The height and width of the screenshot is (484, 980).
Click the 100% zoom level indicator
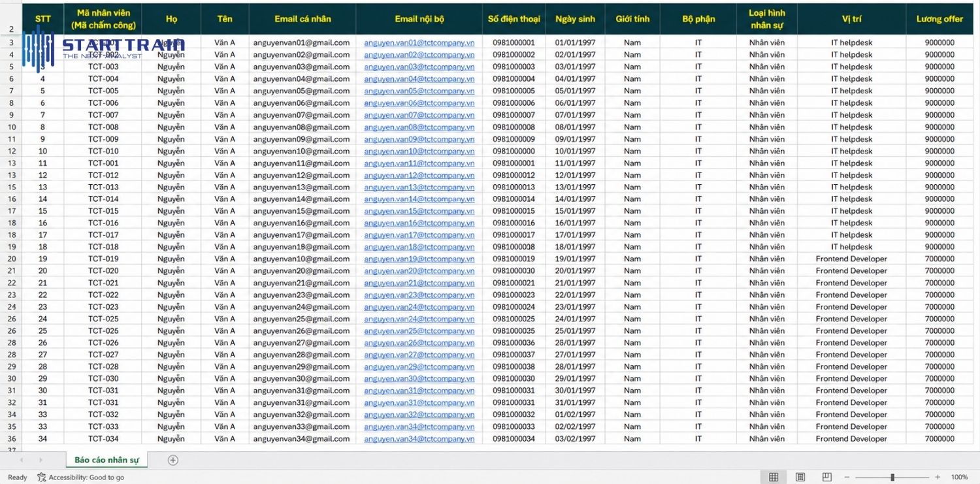959,477
